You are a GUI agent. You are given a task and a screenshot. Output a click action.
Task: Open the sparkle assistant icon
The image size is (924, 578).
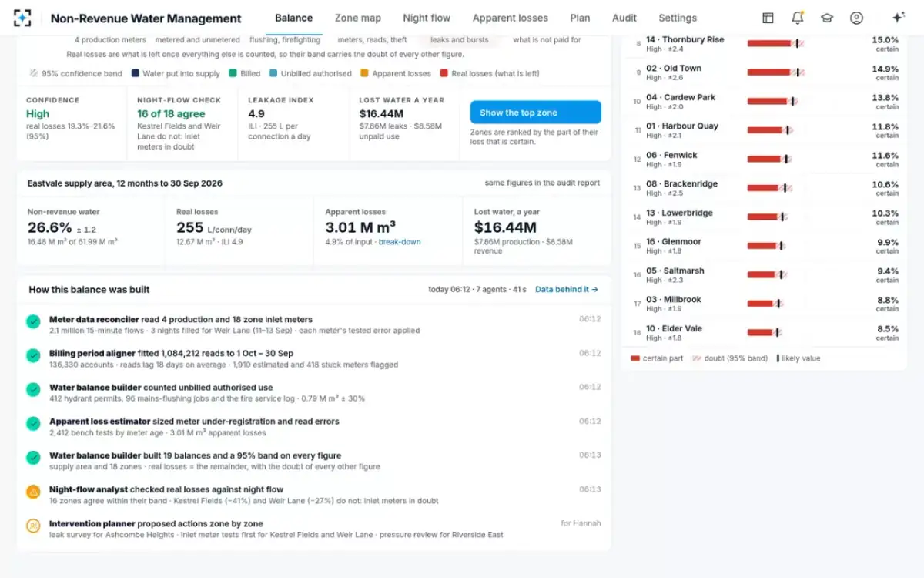pos(898,18)
